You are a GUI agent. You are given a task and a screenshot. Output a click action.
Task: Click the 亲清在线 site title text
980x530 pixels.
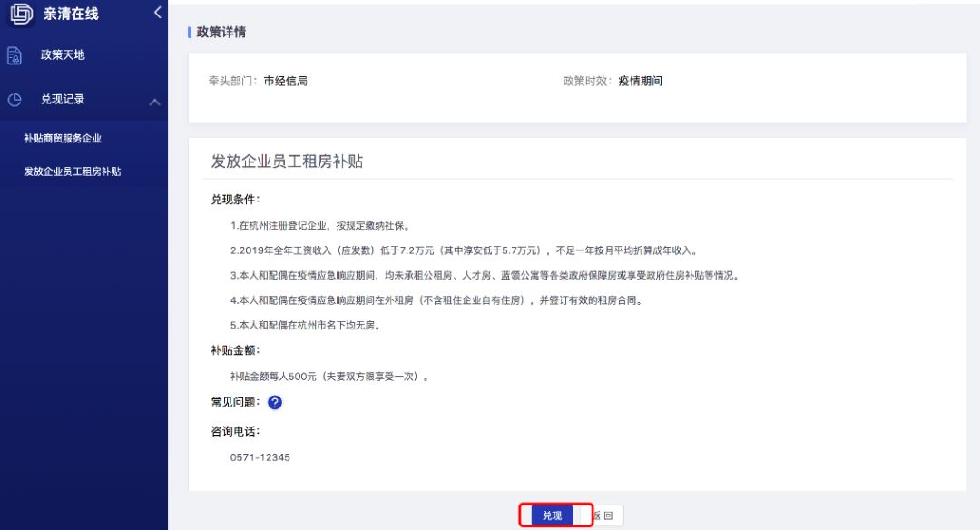tap(72, 14)
